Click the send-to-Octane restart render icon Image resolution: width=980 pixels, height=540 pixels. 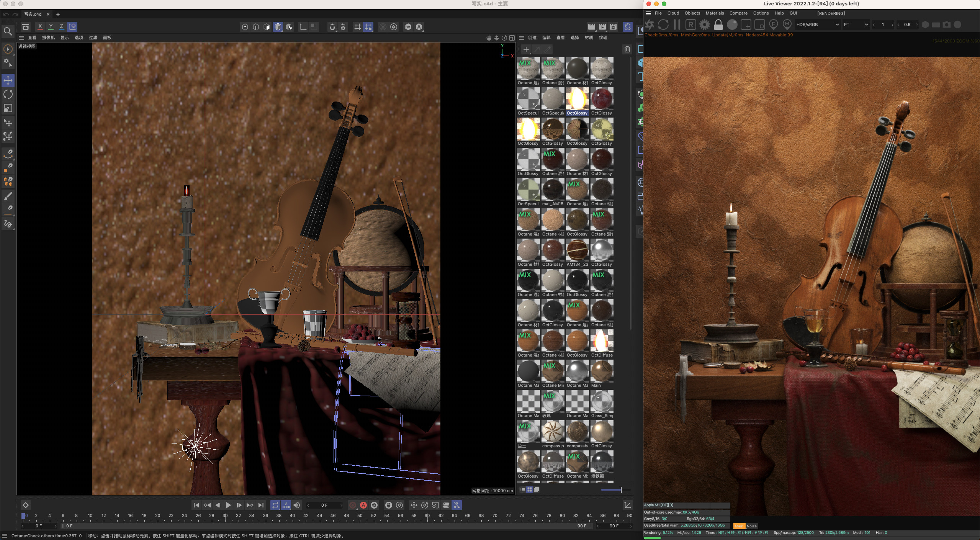[649, 25]
